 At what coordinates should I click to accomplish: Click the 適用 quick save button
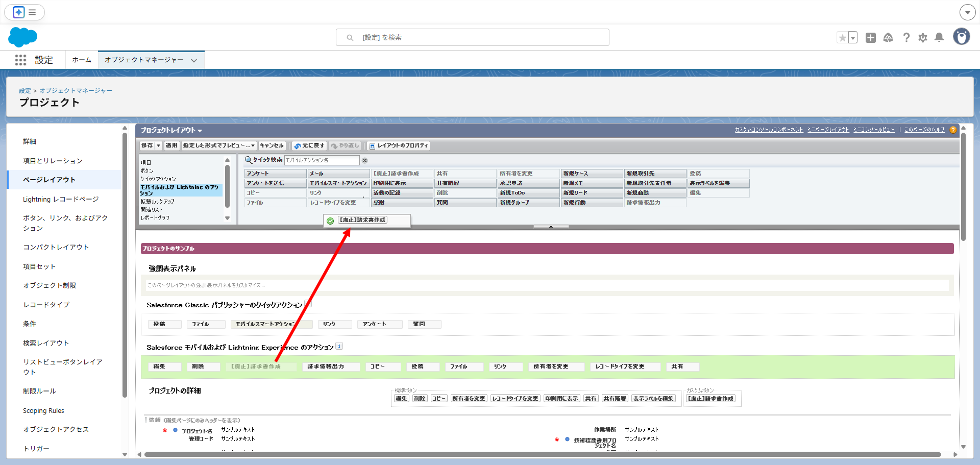[x=171, y=146]
